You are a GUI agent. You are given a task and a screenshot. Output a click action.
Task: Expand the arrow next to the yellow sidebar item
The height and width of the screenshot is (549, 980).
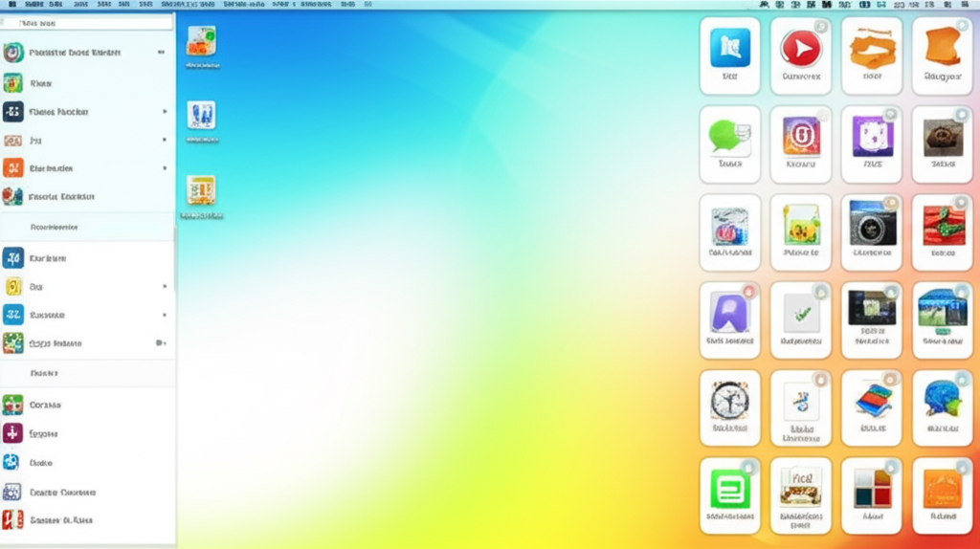click(165, 286)
